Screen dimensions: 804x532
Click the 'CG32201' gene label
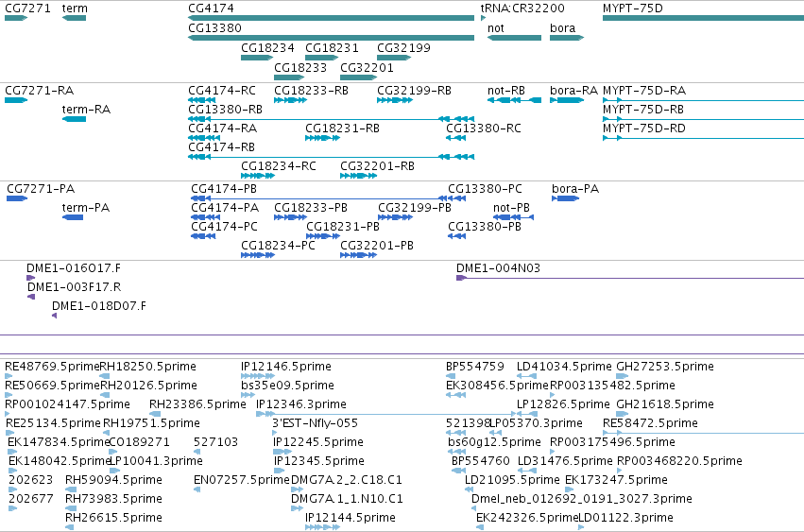(x=368, y=68)
